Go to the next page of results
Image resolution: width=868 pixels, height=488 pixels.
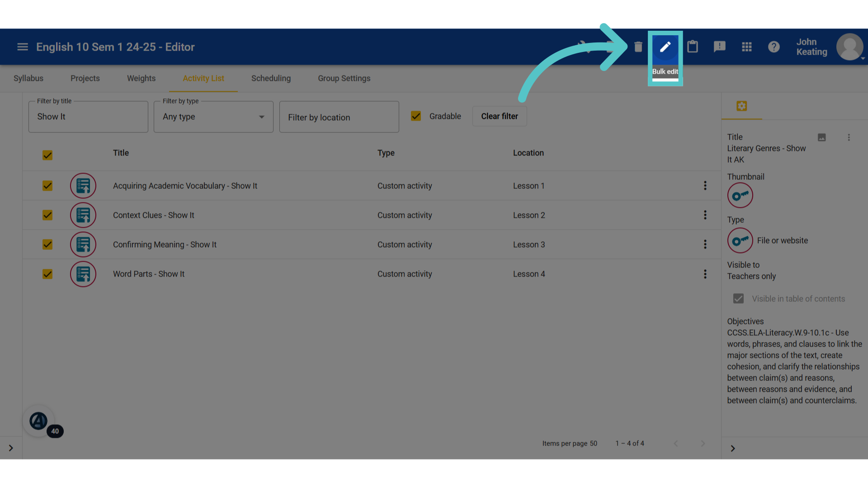tap(703, 444)
